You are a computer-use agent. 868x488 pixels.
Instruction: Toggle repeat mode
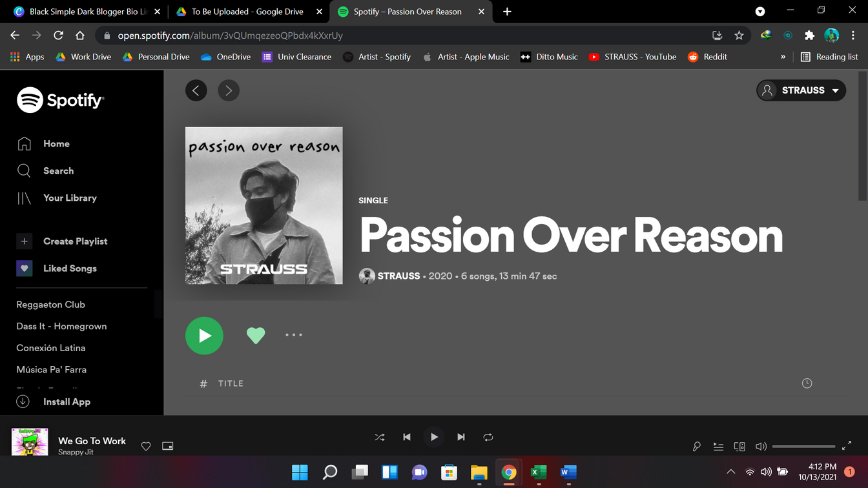click(x=488, y=437)
